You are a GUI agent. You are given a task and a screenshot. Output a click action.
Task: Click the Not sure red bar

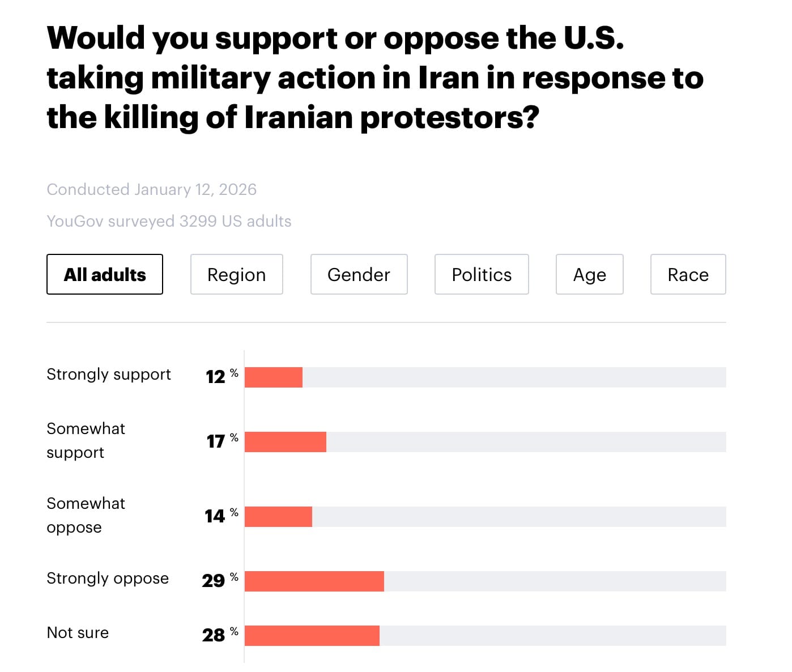click(312, 636)
